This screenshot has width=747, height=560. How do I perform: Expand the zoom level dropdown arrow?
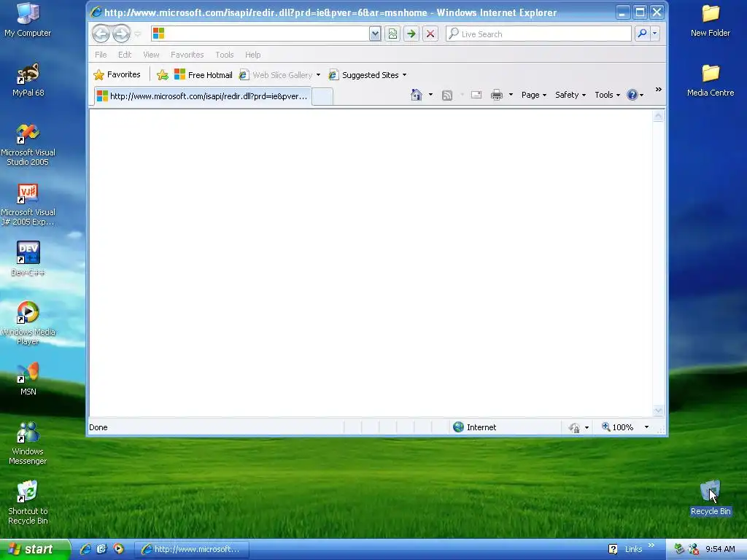click(x=646, y=427)
